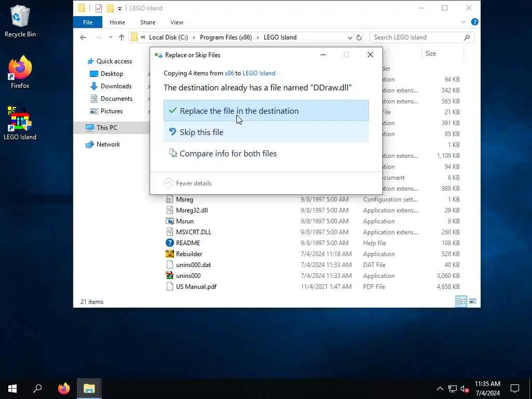Viewport: 532px width, 399px height.
Task: Select This PC in navigation pane
Action: [107, 128]
